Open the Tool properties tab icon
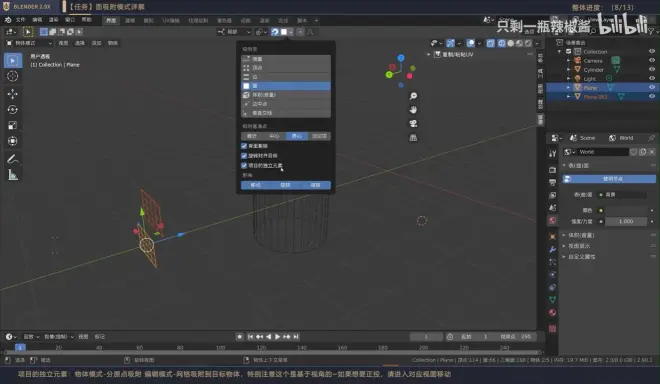This screenshot has height=384, width=660. pyautogui.click(x=553, y=154)
